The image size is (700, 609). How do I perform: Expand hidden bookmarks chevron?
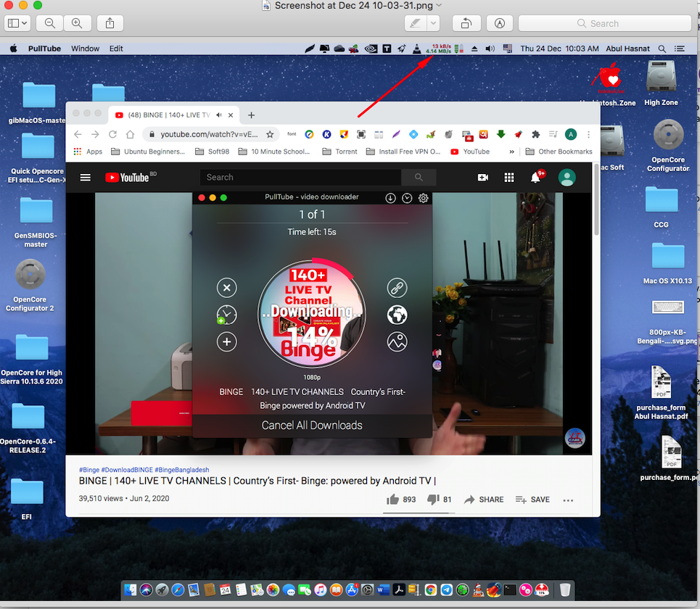(511, 152)
